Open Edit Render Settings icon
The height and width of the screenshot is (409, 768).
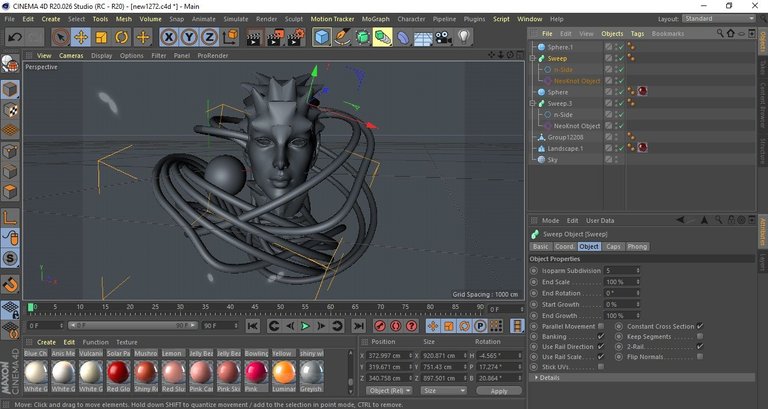tap(296, 37)
